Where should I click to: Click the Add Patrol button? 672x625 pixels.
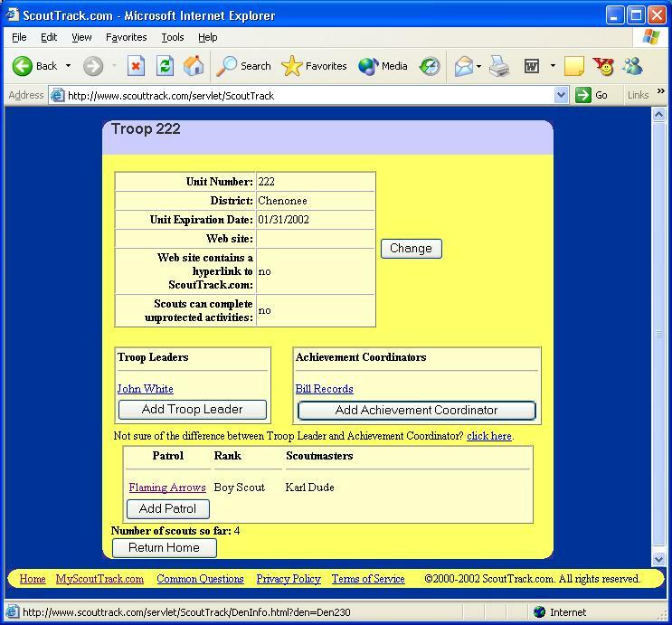click(x=168, y=509)
